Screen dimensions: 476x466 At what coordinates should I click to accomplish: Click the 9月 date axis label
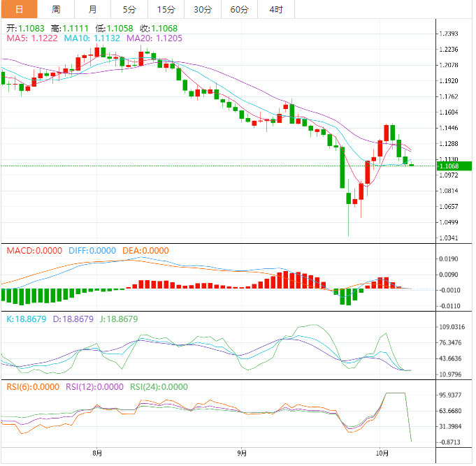coord(242,453)
